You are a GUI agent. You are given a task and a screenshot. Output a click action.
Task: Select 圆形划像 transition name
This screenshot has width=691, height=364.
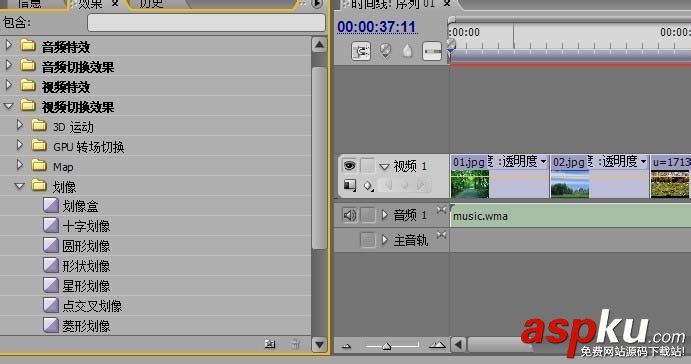point(86,246)
